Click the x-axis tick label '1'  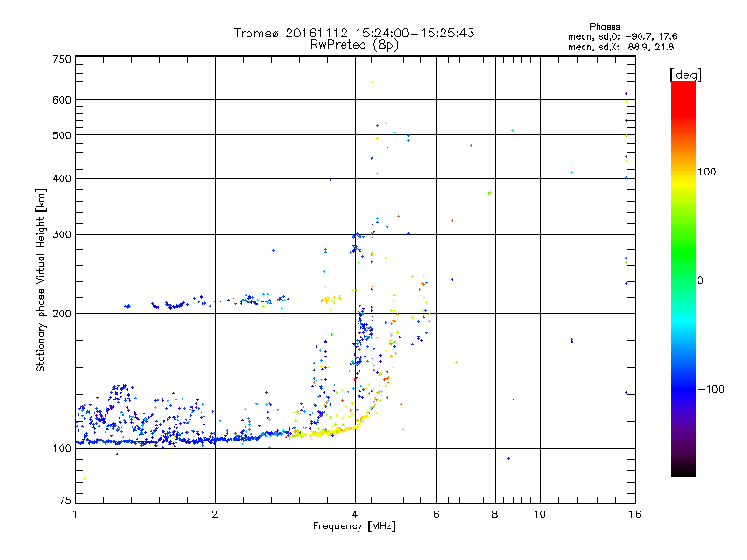(75, 514)
